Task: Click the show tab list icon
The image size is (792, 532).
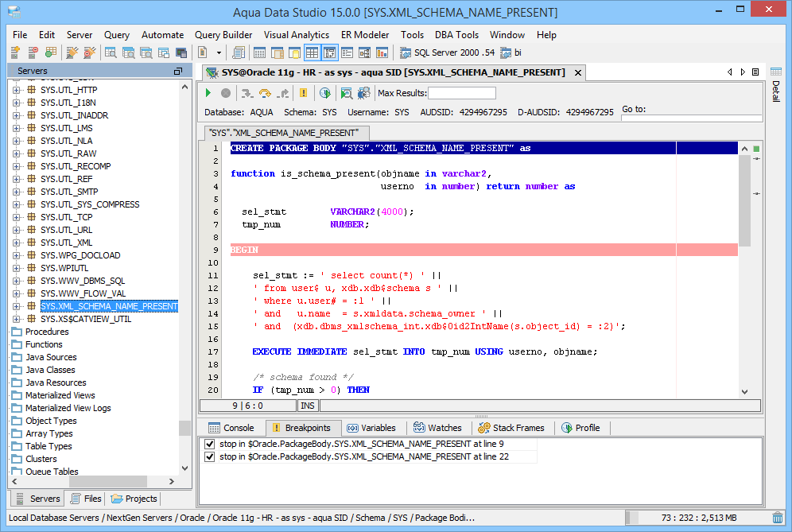Action: point(755,72)
